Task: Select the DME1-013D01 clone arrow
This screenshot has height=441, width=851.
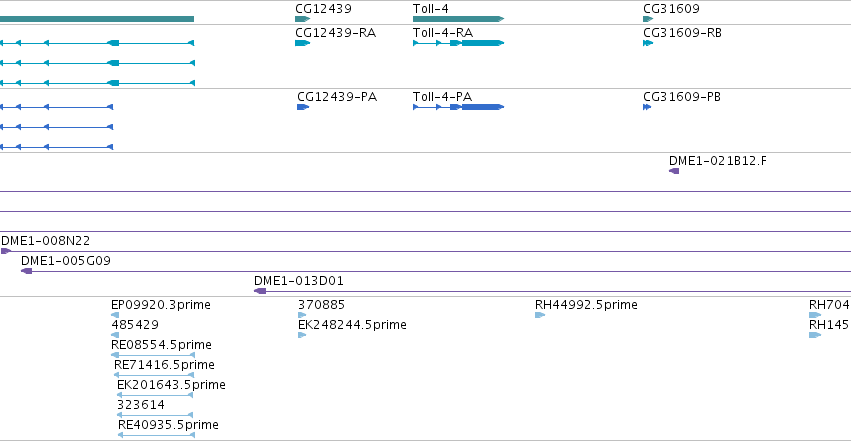Action: pos(260,291)
